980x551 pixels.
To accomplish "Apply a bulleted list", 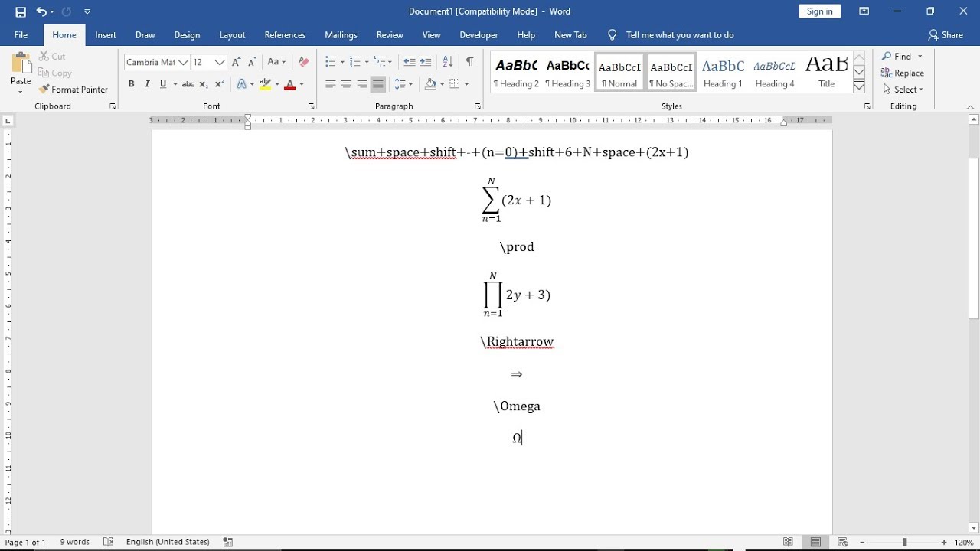I will click(330, 62).
